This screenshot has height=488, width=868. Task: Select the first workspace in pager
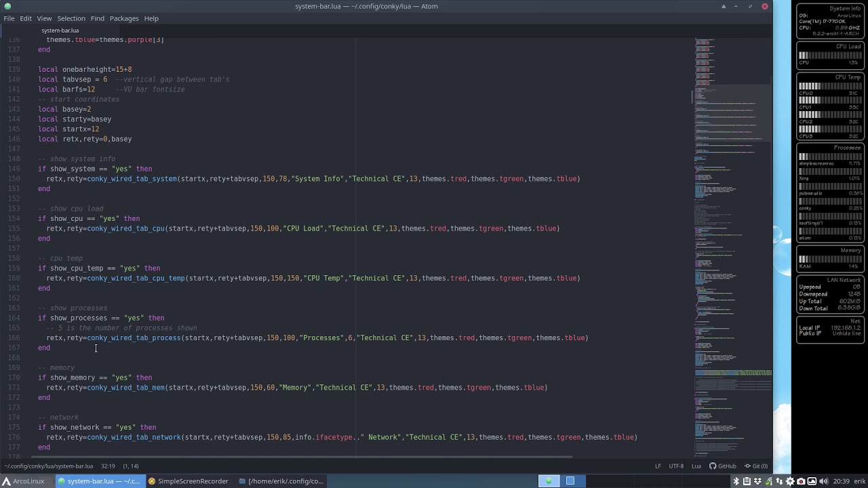click(x=549, y=481)
